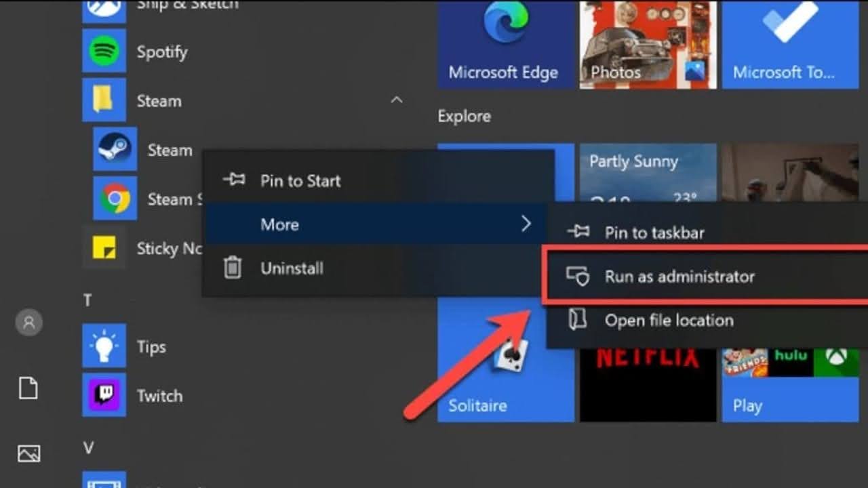The height and width of the screenshot is (488, 868).
Task: Select Pin to Start
Action: (378, 180)
